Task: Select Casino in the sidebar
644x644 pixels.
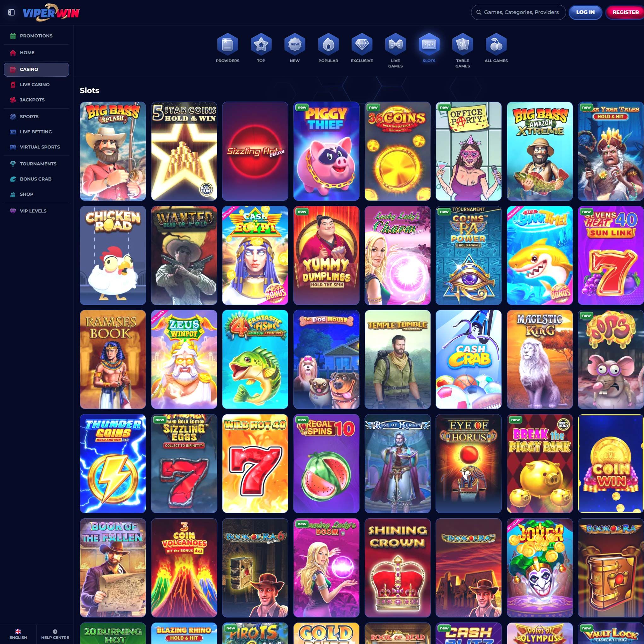Action: (x=36, y=69)
